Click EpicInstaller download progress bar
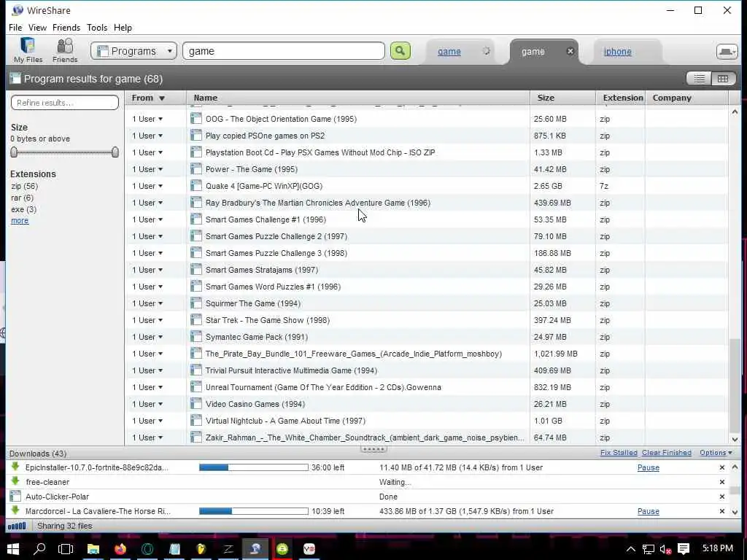 coord(253,467)
